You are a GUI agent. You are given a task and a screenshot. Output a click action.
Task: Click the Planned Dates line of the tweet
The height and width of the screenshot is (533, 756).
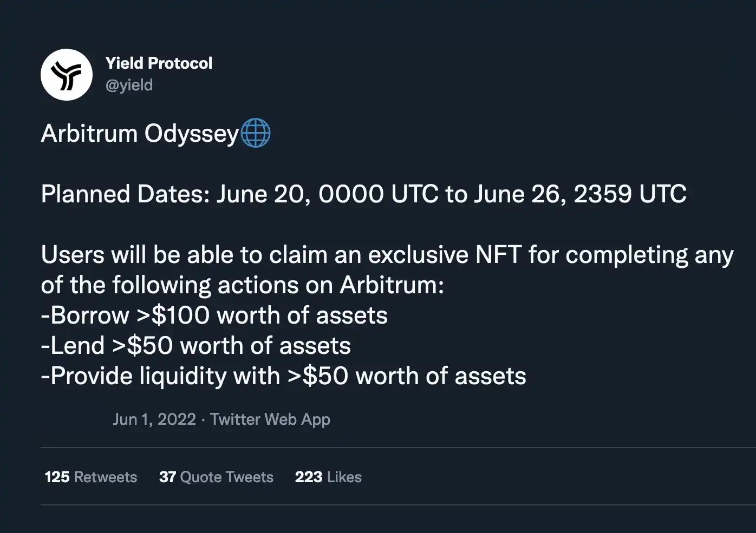(x=364, y=194)
